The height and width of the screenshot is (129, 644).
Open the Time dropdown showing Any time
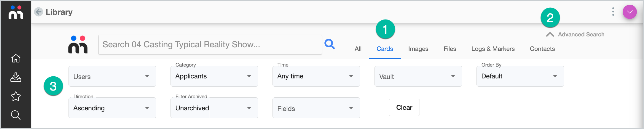(316, 76)
